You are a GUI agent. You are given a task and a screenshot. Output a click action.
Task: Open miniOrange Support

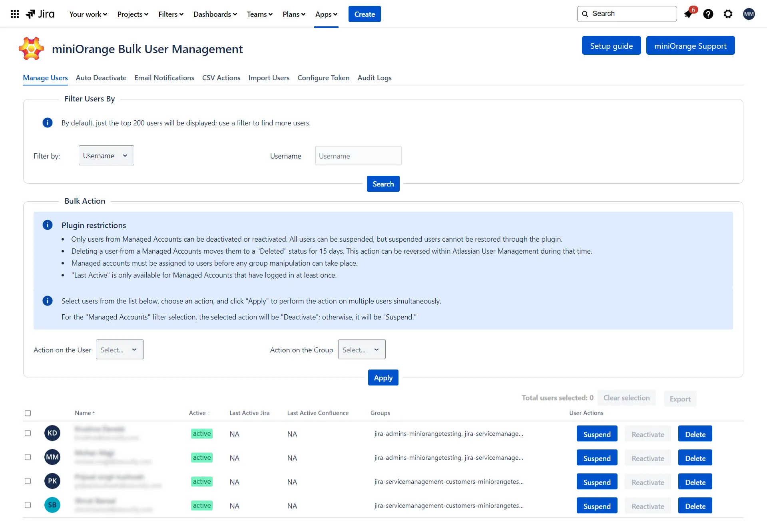click(690, 46)
